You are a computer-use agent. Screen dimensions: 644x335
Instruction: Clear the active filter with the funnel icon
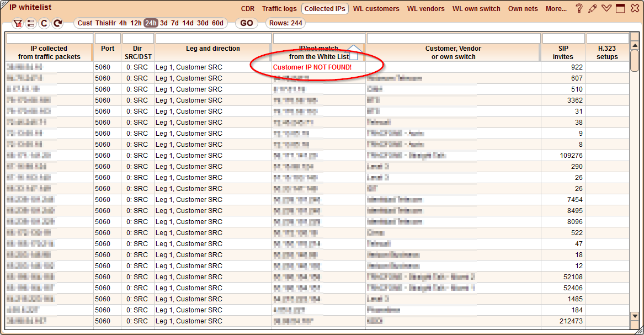coord(18,23)
